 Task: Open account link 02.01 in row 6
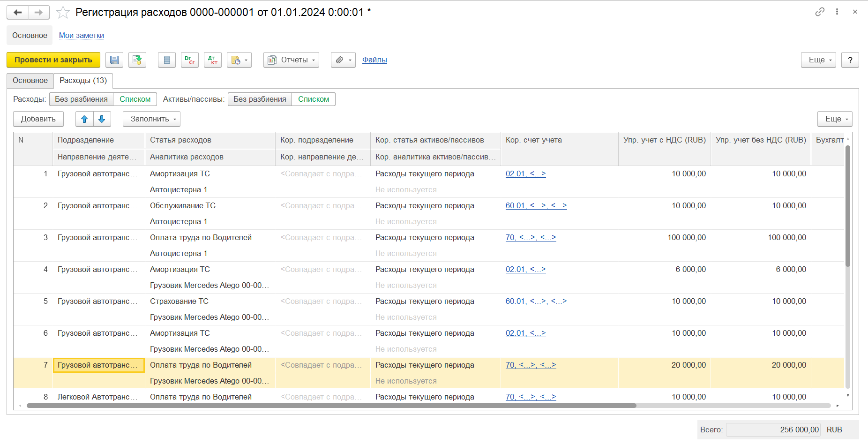click(x=525, y=333)
